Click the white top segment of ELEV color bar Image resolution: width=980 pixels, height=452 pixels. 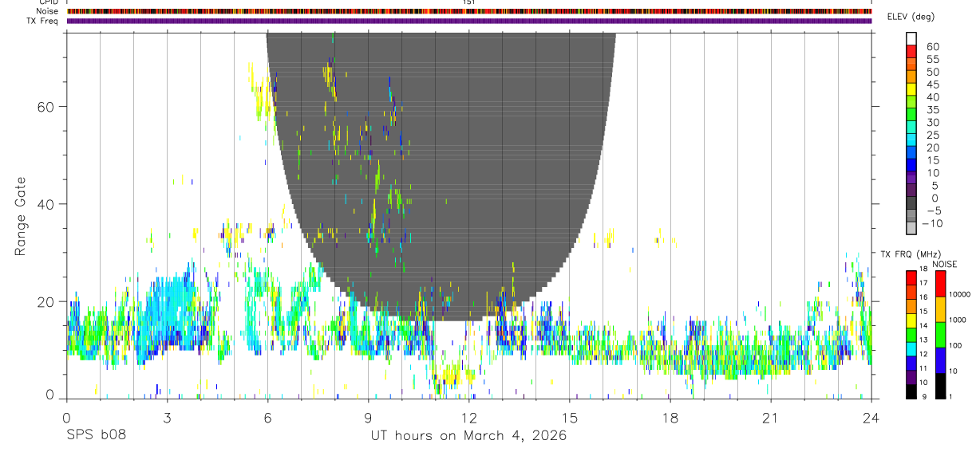pos(911,38)
